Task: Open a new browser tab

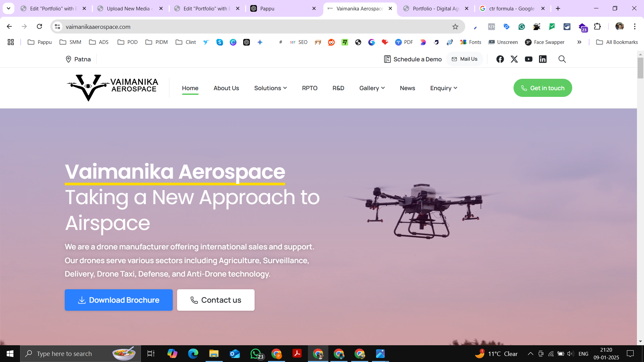Action: [x=558, y=8]
